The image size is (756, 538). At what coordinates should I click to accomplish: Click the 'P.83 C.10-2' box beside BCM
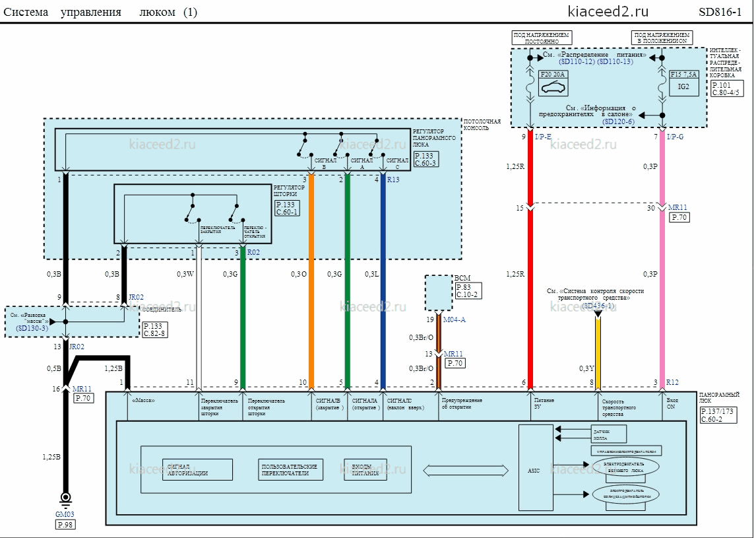click(x=468, y=291)
